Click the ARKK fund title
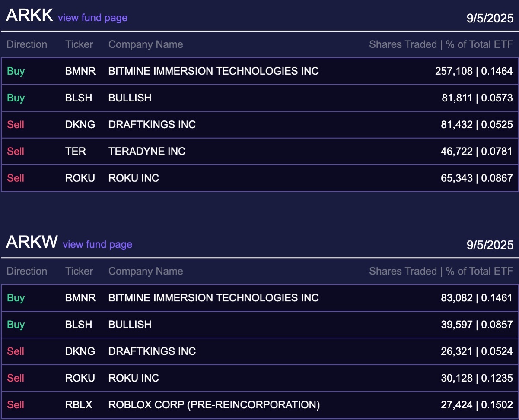Image resolution: width=519 pixels, height=420 pixels. coord(29,16)
